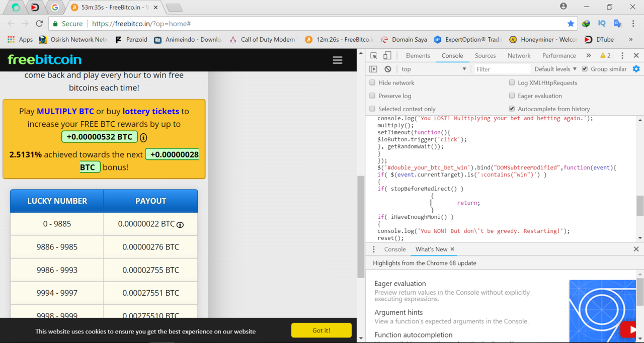Image resolution: width=644 pixels, height=343 pixels.
Task: Open the Call of Duty Modern bookmark
Action: (x=264, y=39)
